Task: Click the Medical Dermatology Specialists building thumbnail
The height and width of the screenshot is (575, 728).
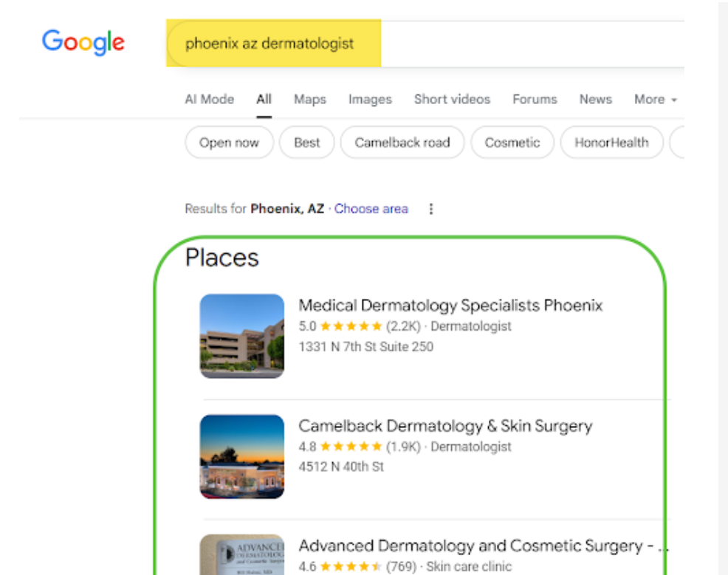Action: pos(241,336)
